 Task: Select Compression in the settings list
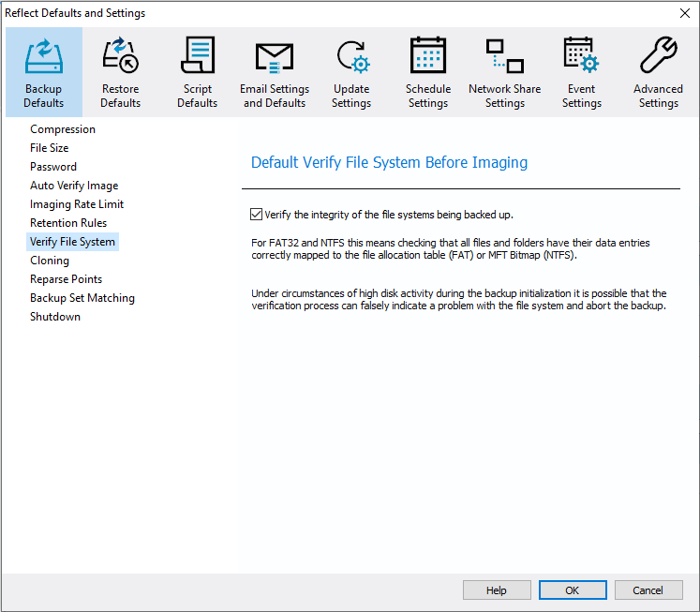pyautogui.click(x=63, y=129)
